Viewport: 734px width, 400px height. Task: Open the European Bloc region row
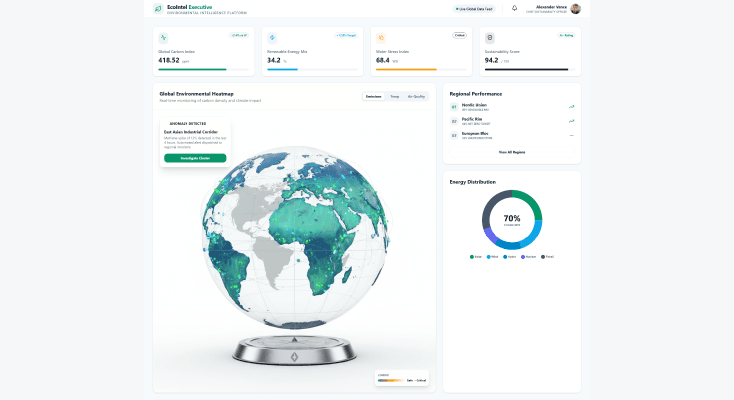(x=512, y=135)
